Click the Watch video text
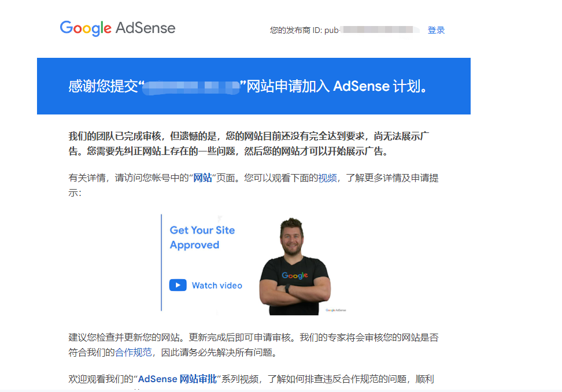 [217, 286]
